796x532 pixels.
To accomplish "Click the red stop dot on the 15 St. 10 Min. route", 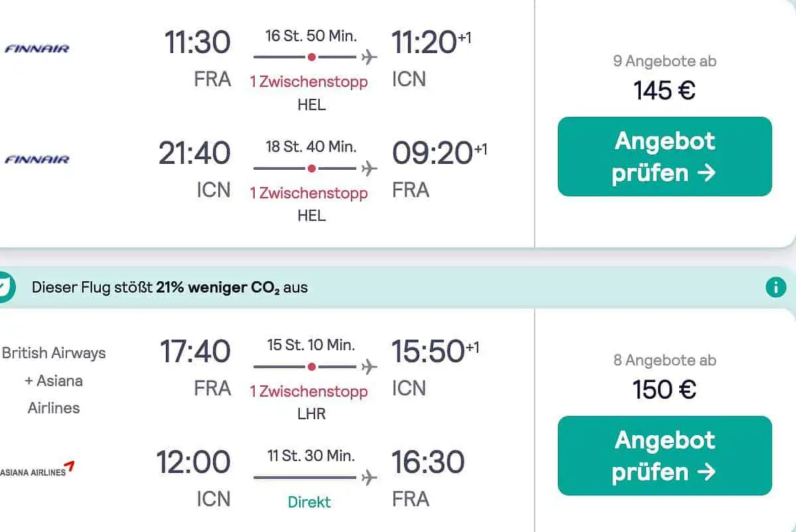I will (312, 367).
